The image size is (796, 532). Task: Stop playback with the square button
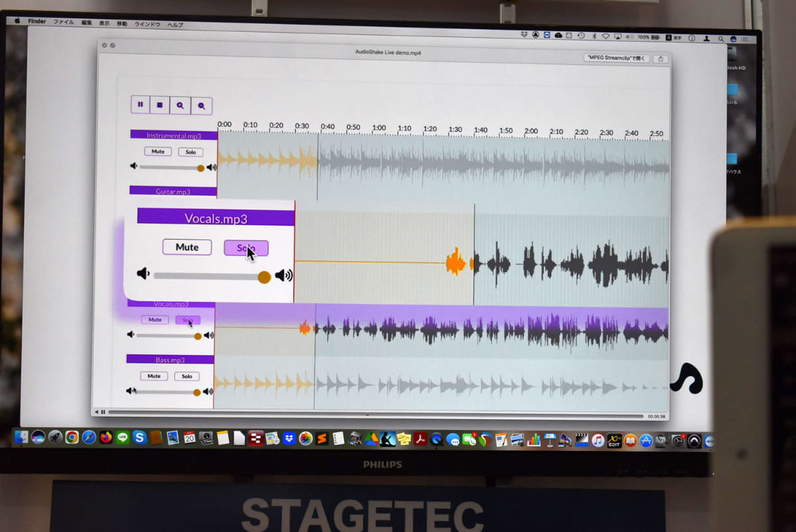pyautogui.click(x=160, y=105)
